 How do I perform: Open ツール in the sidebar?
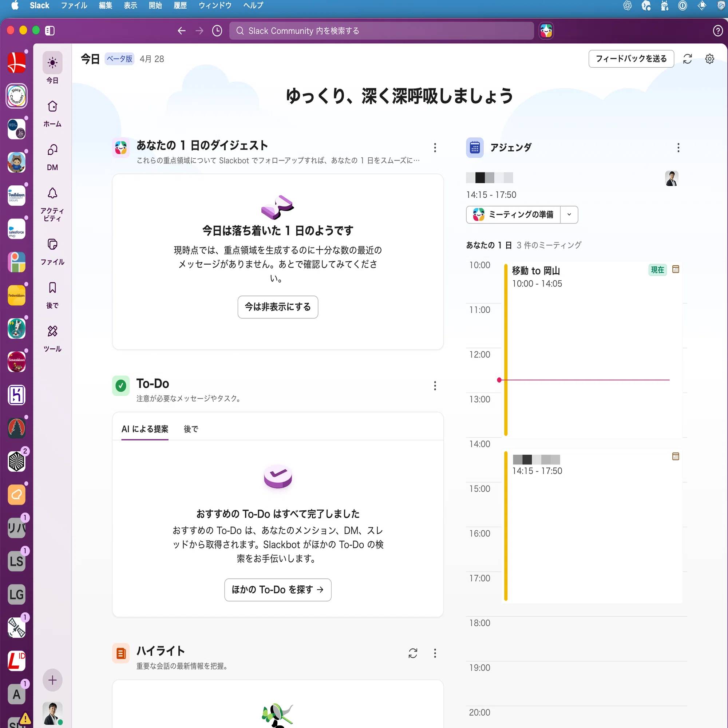[52, 339]
